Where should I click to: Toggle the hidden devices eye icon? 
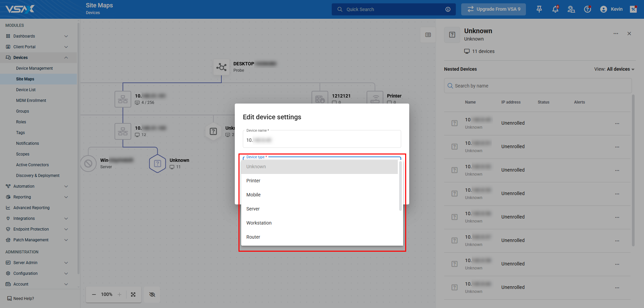(152, 295)
